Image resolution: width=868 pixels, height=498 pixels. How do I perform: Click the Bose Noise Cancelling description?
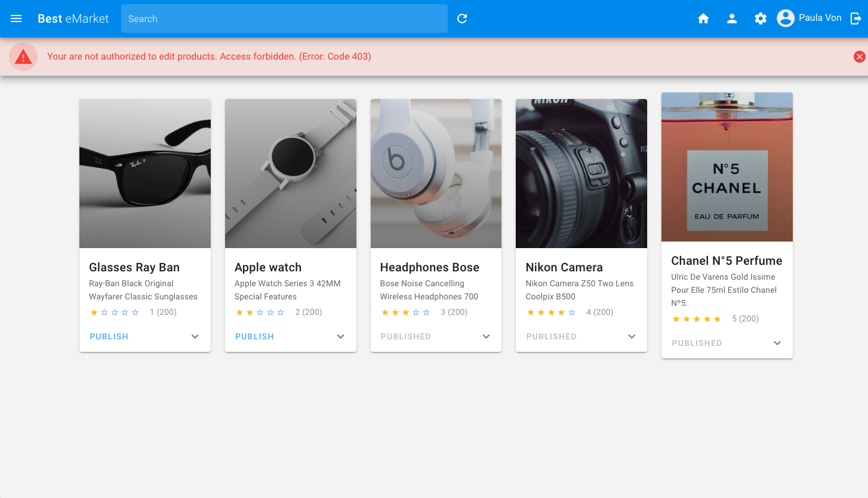pos(429,290)
